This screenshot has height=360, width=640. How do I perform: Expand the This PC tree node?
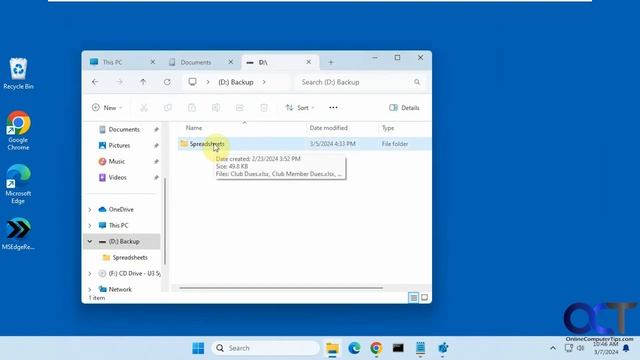pyautogui.click(x=90, y=225)
